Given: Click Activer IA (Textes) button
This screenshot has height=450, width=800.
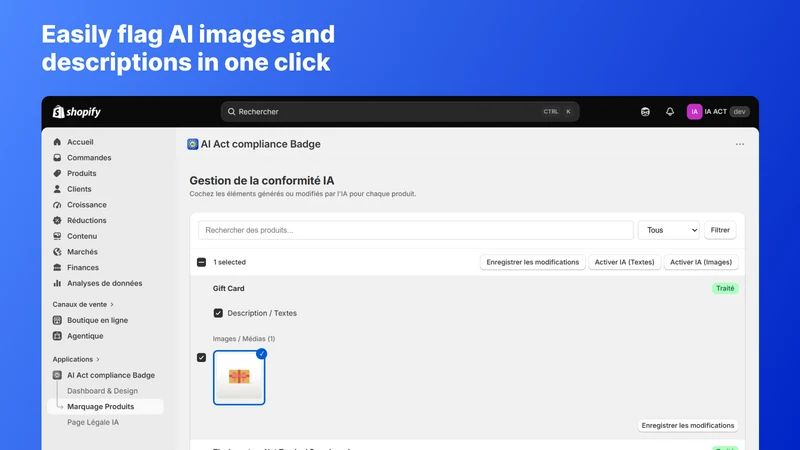Looking at the screenshot, I should 624,262.
